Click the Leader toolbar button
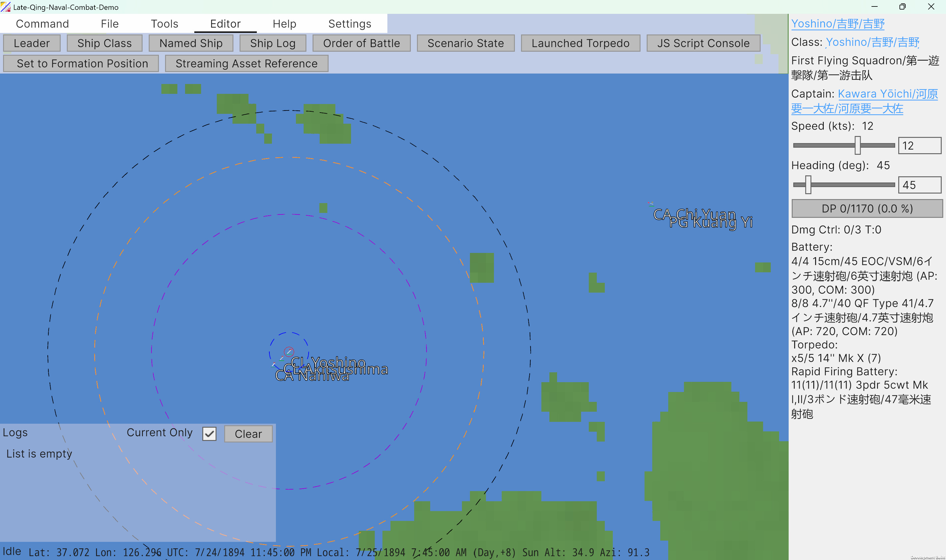This screenshot has height=560, width=946. 31,43
